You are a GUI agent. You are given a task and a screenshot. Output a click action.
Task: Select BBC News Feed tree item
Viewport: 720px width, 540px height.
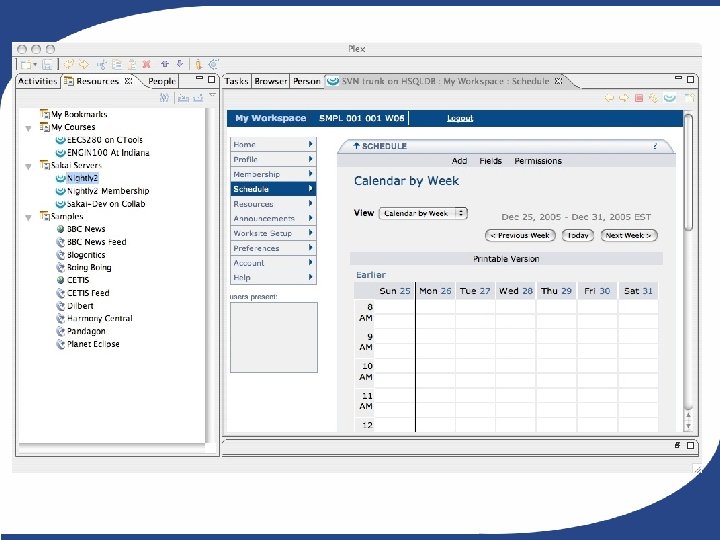[91, 242]
